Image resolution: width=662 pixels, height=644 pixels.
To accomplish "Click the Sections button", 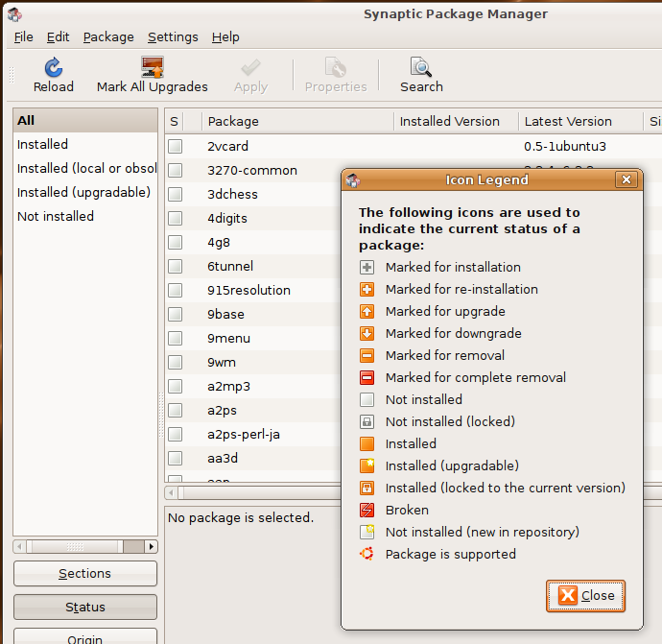I will 85,574.
